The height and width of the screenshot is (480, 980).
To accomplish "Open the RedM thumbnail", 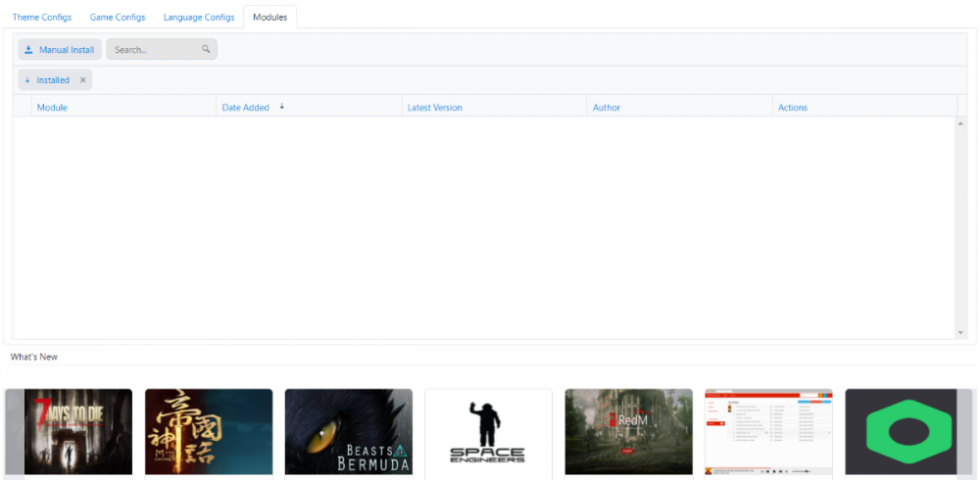I will coord(628,431).
